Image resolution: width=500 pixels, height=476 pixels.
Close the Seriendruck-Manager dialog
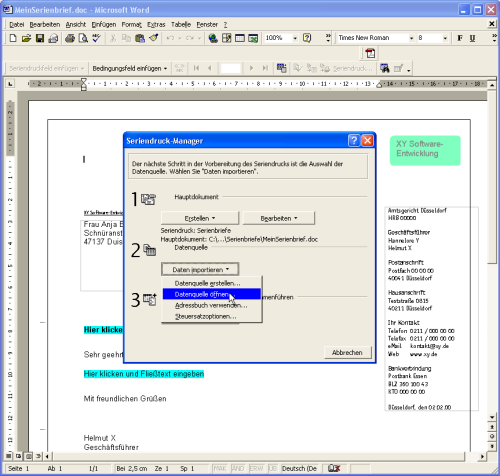click(367, 141)
